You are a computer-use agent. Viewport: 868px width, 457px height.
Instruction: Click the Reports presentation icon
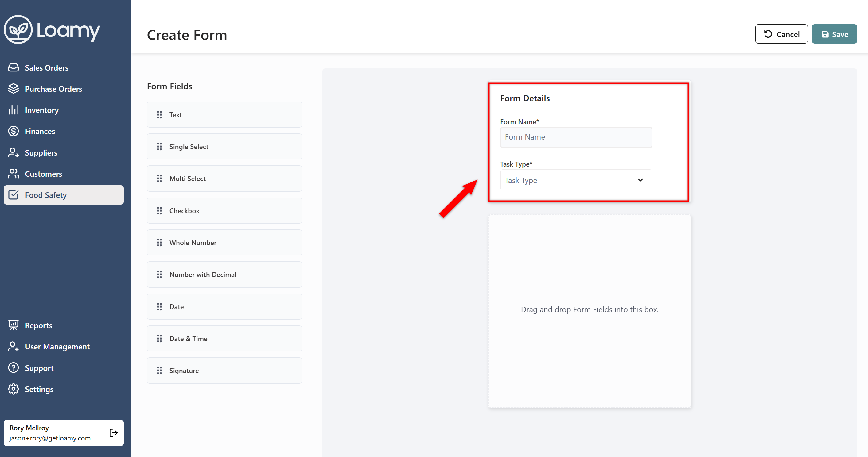pyautogui.click(x=14, y=325)
